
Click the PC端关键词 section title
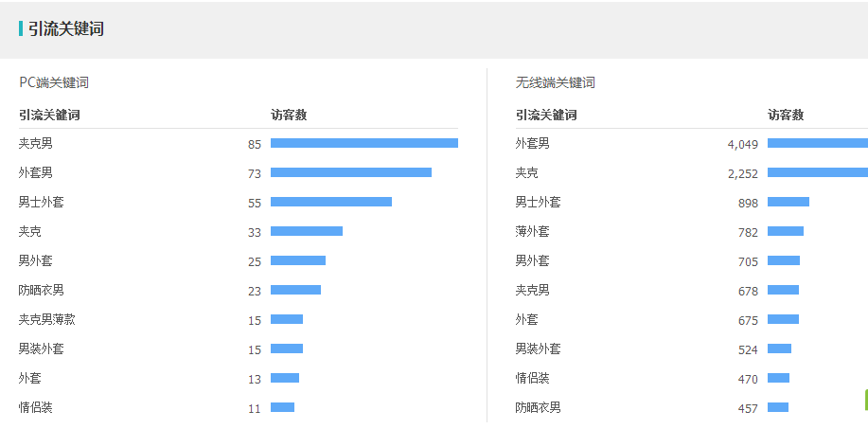(x=54, y=83)
